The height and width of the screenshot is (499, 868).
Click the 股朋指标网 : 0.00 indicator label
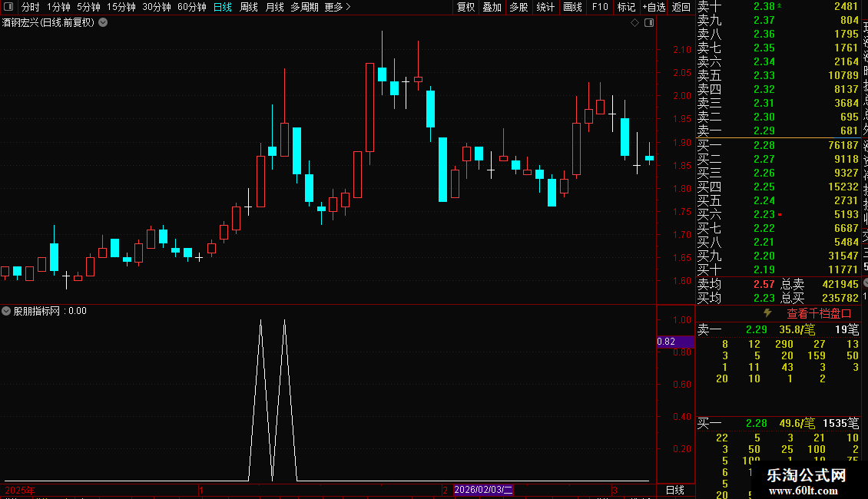click(50, 311)
